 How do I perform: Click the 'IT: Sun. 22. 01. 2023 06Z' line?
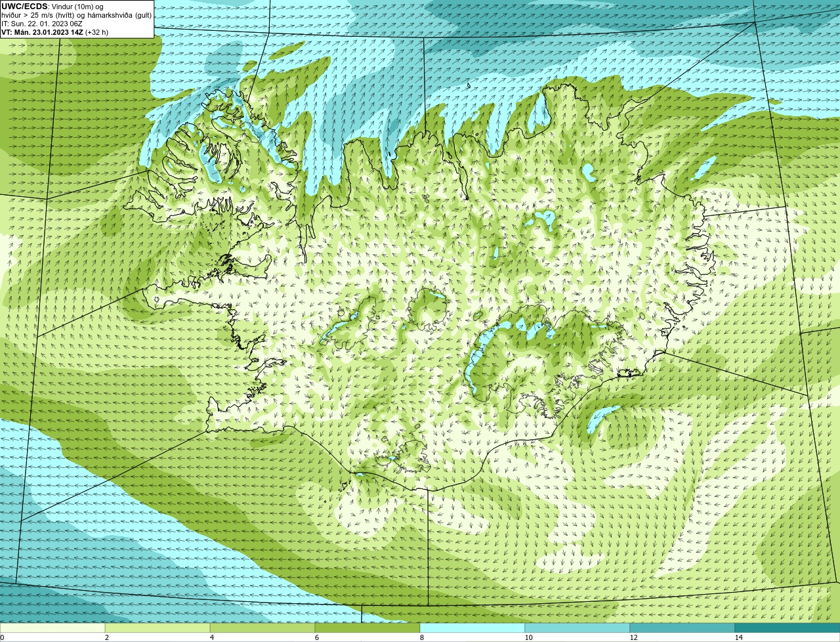tap(42, 24)
